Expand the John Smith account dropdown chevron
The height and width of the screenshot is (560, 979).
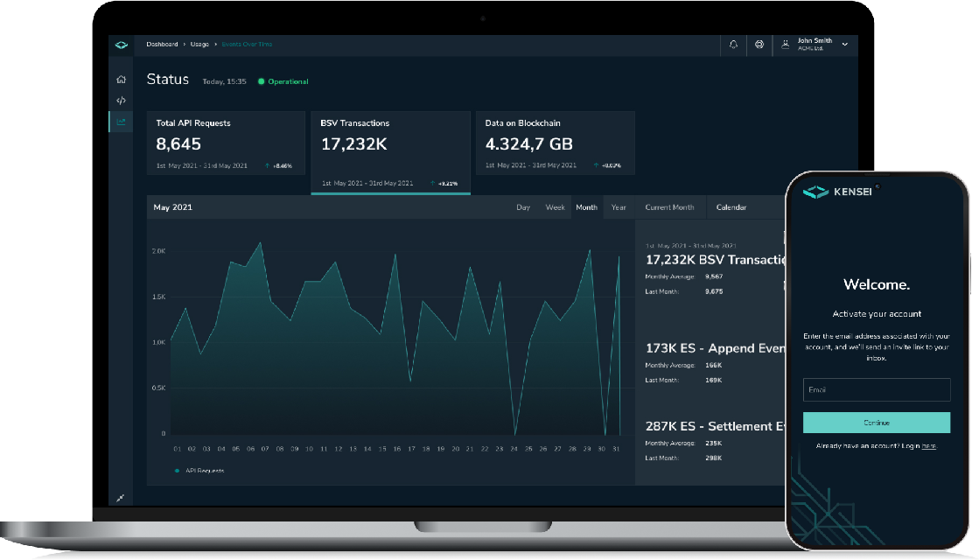coord(845,45)
